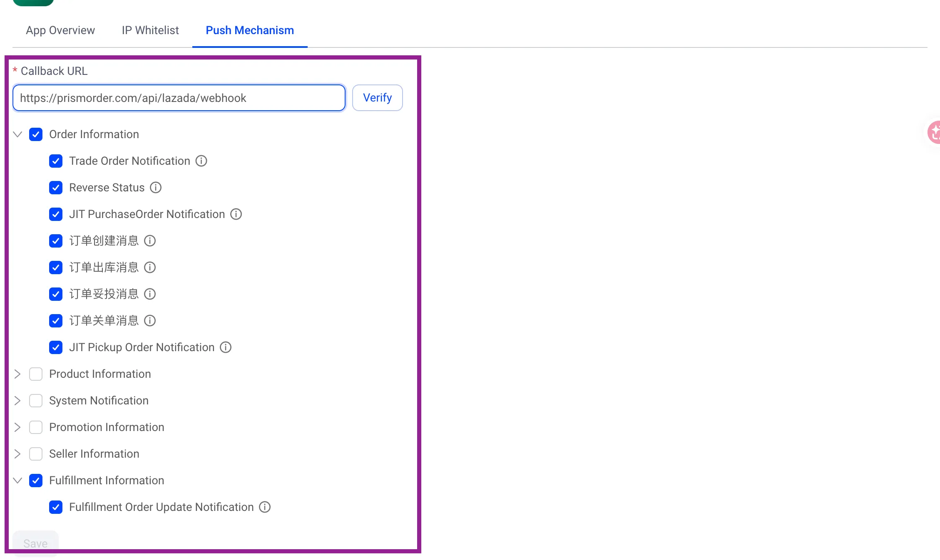Uncheck Reverse Status checkbox
This screenshot has height=560, width=940.
(x=56, y=188)
